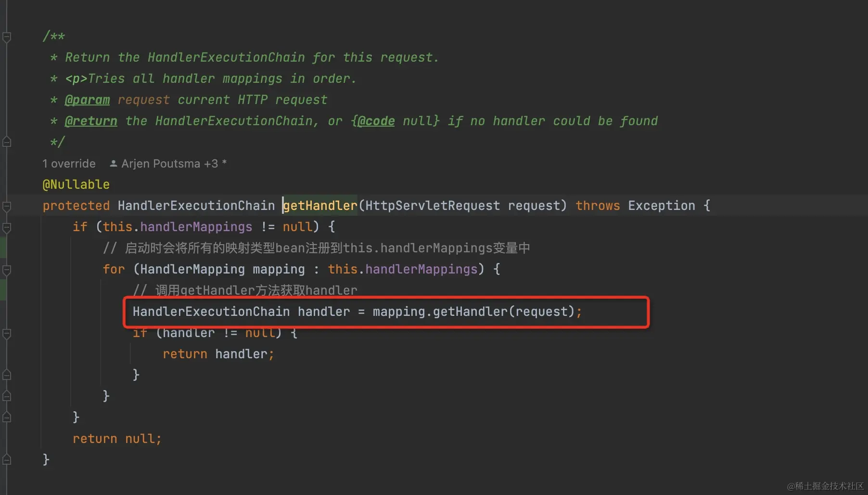
Task: Click the @return Javadoc tag
Action: (x=91, y=121)
